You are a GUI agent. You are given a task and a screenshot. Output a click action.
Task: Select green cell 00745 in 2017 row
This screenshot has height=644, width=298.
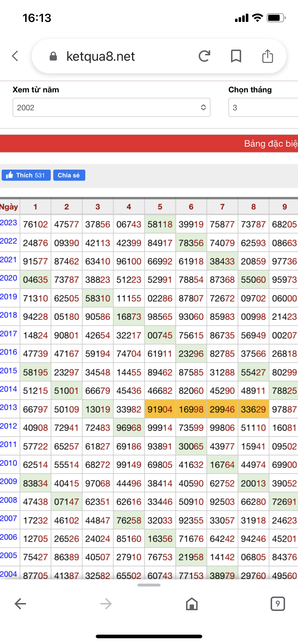[x=160, y=335]
